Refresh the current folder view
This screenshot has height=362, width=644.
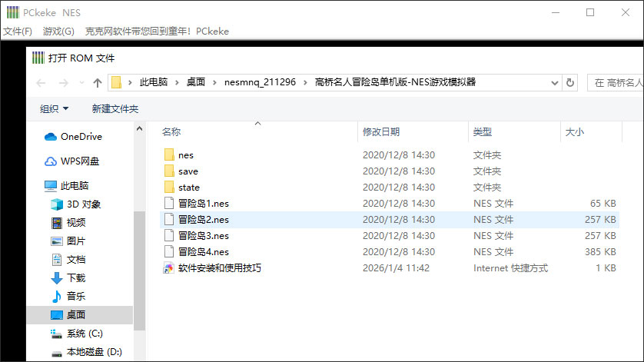[570, 83]
